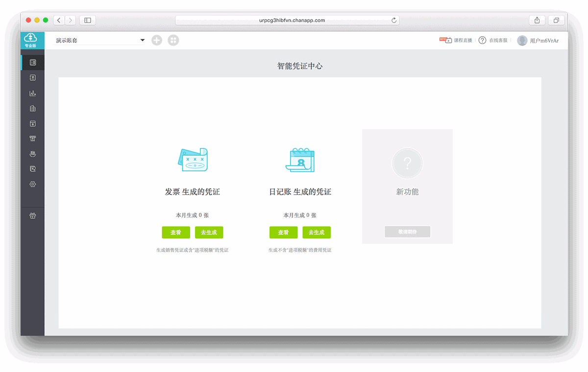Click 去生成 under 发票 生成的凭证
Viewport: 588px width, 372px height.
click(209, 232)
